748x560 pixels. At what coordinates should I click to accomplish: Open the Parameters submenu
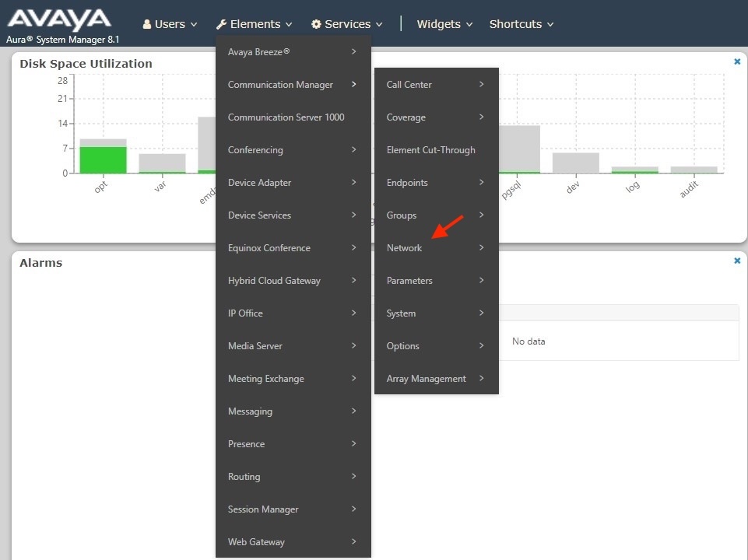[x=436, y=281]
